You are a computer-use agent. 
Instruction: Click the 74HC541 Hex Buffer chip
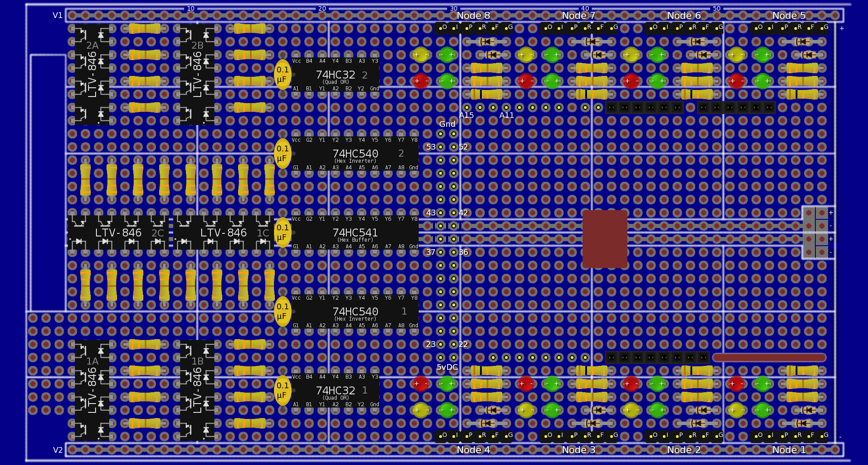click(x=355, y=232)
